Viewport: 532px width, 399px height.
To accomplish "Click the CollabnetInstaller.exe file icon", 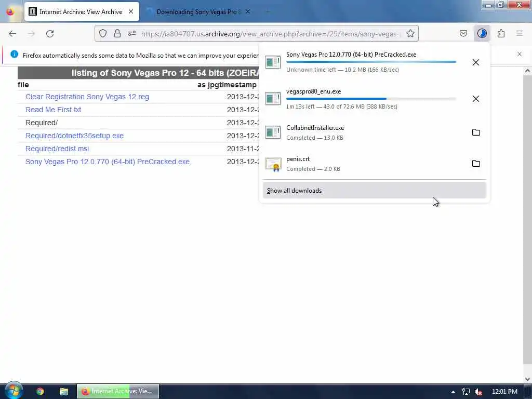I will coord(273,132).
